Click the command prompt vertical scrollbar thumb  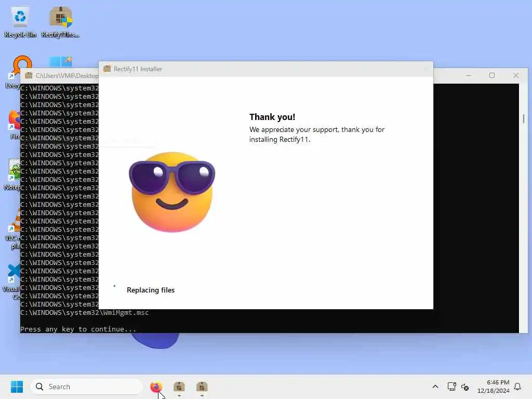click(524, 119)
